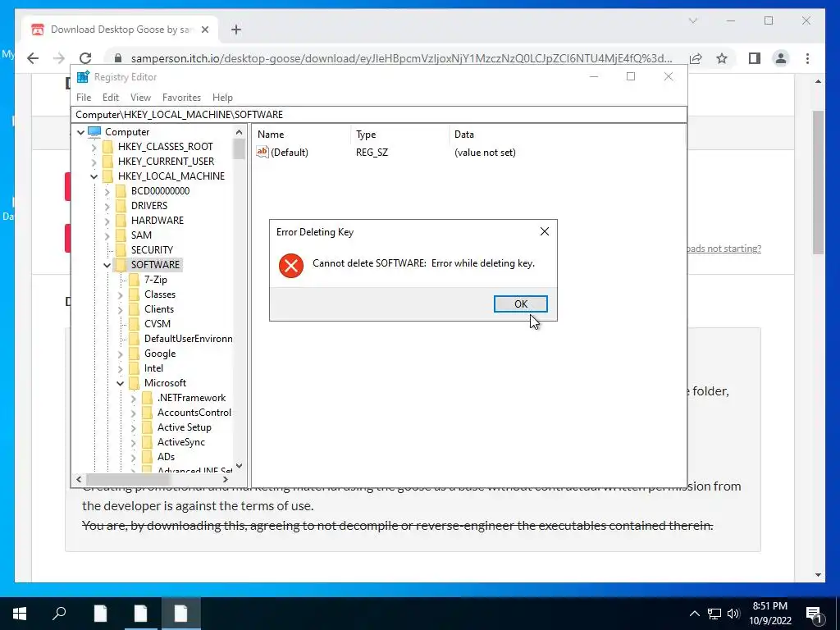840x630 pixels.
Task: Collapse HKEY_LOCAL_MACHINE node
Action: [x=94, y=176]
